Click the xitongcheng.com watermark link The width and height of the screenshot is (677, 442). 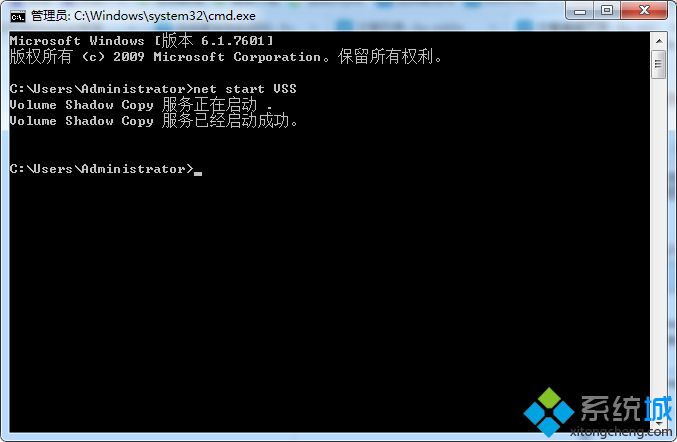coord(620,431)
